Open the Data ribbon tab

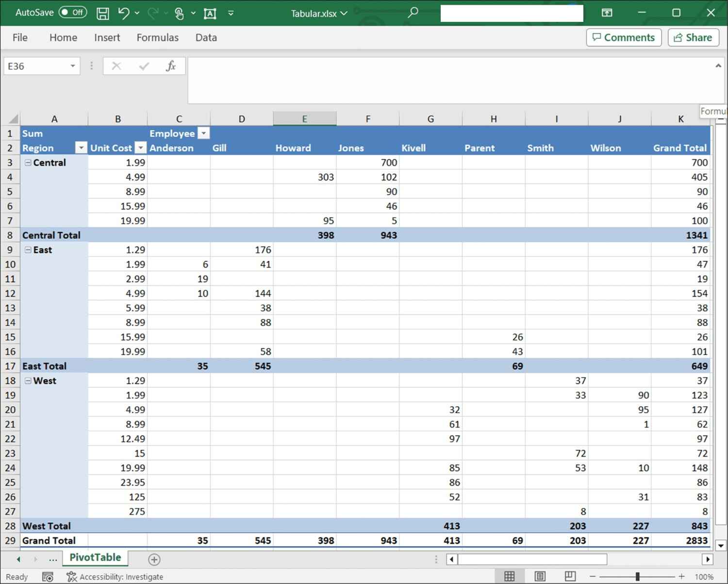coord(206,37)
